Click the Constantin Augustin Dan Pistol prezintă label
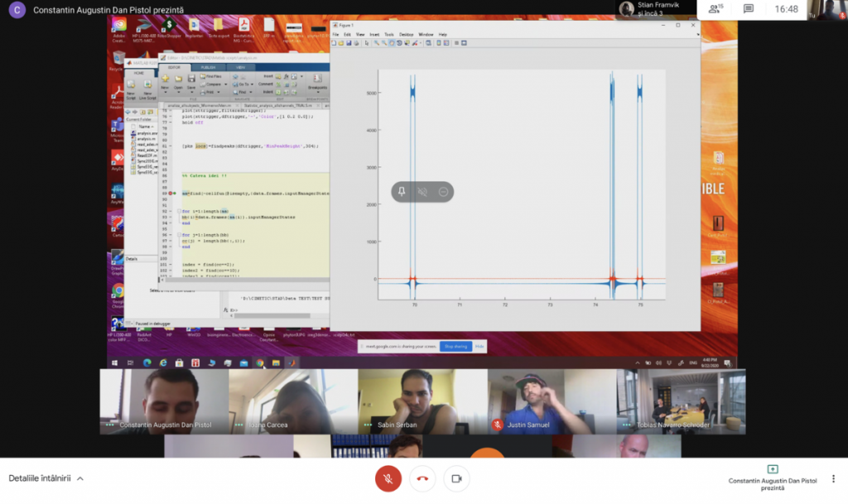848x504 pixels. click(108, 10)
